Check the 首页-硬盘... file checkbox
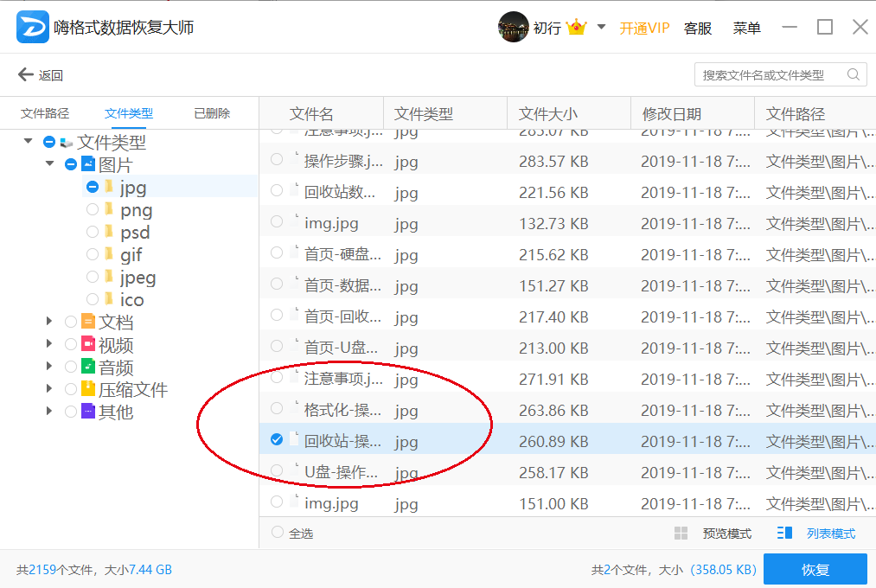 pos(277,253)
